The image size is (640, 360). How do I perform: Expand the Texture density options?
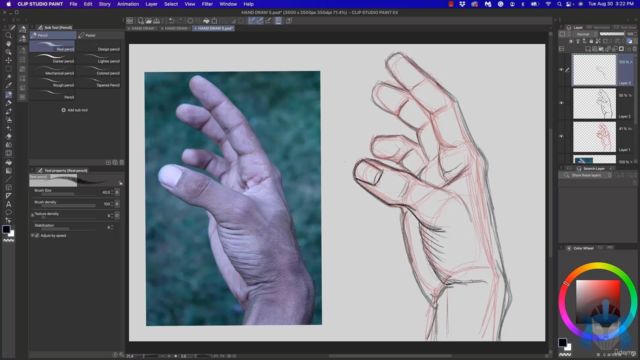pos(32,215)
